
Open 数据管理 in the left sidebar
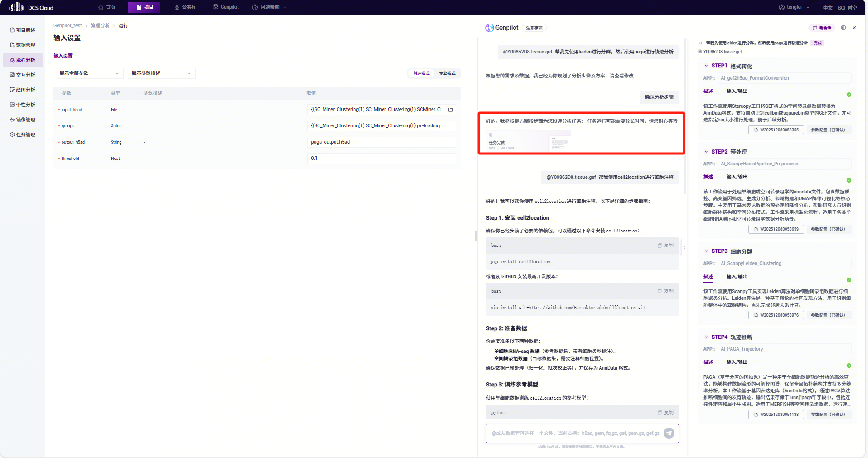pyautogui.click(x=25, y=45)
